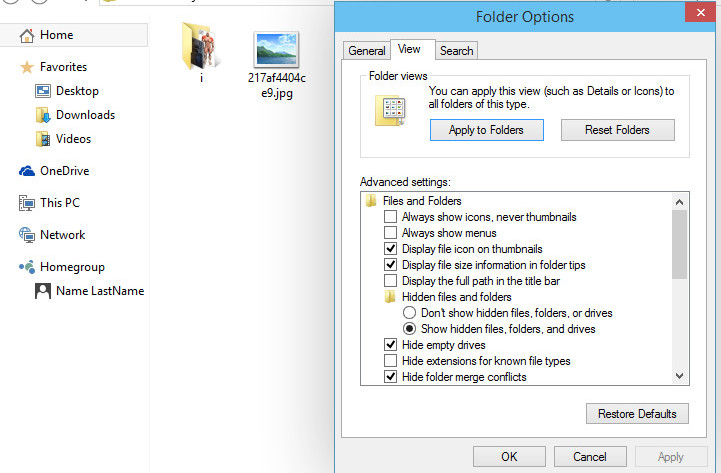Click the 217af4404ce9.jpg file name
Screen dimensions: 721x473
pyautogui.click(x=277, y=85)
